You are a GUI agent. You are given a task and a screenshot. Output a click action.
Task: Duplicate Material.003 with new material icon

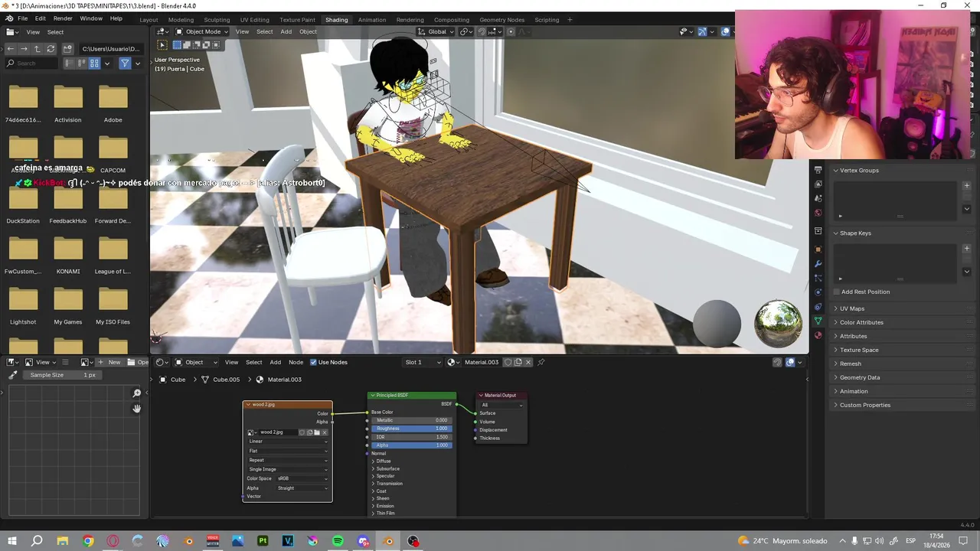pyautogui.click(x=518, y=362)
